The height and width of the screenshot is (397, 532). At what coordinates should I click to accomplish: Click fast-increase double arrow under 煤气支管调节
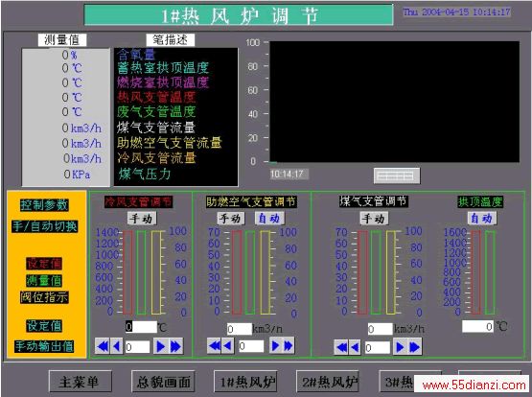[x=415, y=347]
